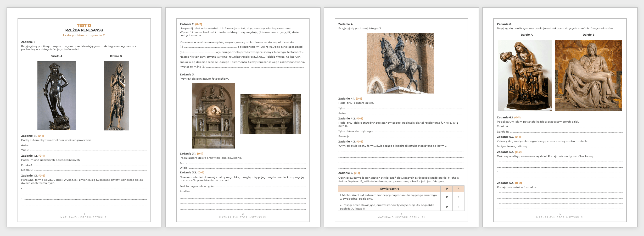Select the 'Zadanie 6.2.' heading
The height and width of the screenshot is (236, 644).
[x=506, y=137]
